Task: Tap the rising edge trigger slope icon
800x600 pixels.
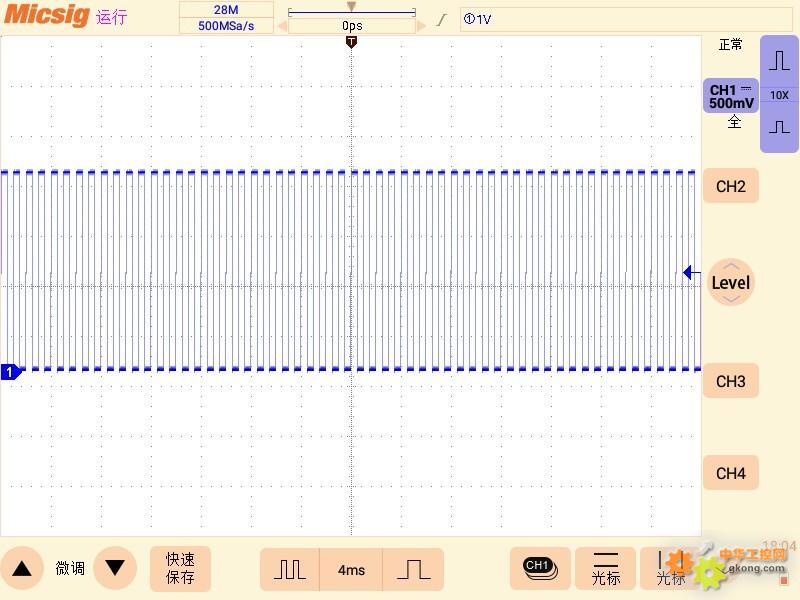Action: pos(442,20)
